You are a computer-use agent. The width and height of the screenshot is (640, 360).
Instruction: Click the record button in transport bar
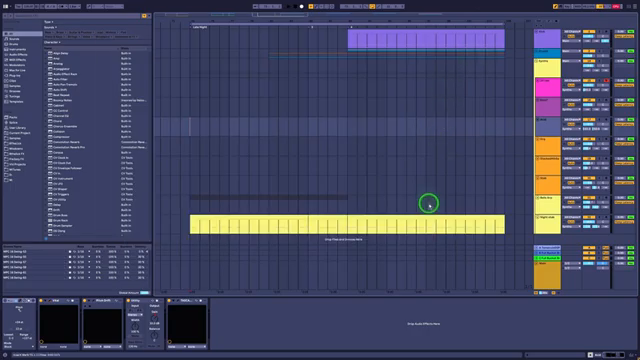point(302,7)
